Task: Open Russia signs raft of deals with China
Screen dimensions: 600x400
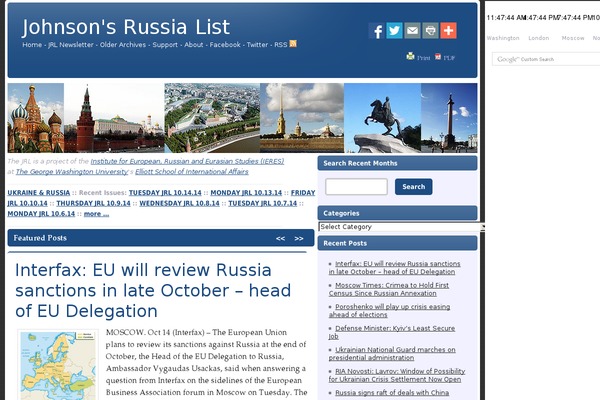Action: pos(392,393)
